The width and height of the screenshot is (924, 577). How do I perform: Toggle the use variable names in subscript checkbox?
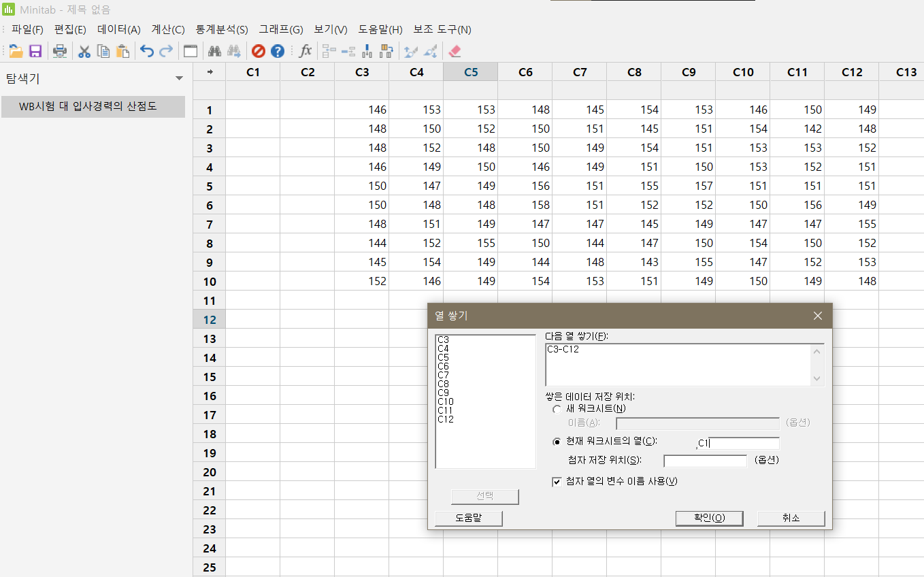[557, 482]
